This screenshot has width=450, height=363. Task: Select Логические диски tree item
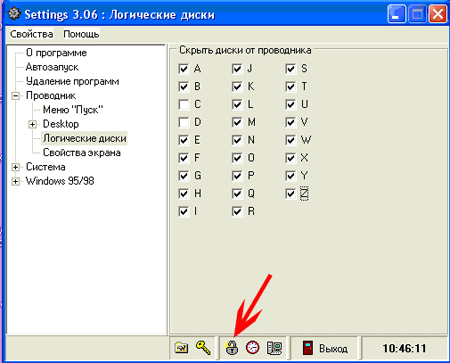coord(84,138)
